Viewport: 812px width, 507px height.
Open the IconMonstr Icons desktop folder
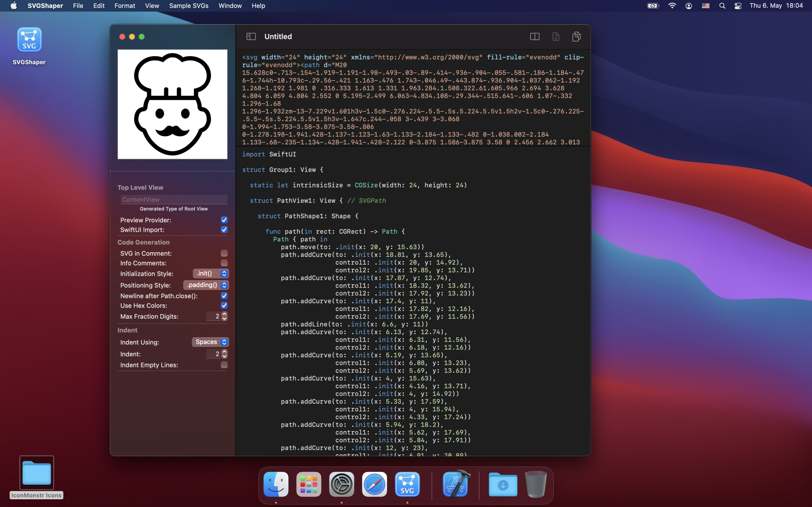(x=36, y=473)
